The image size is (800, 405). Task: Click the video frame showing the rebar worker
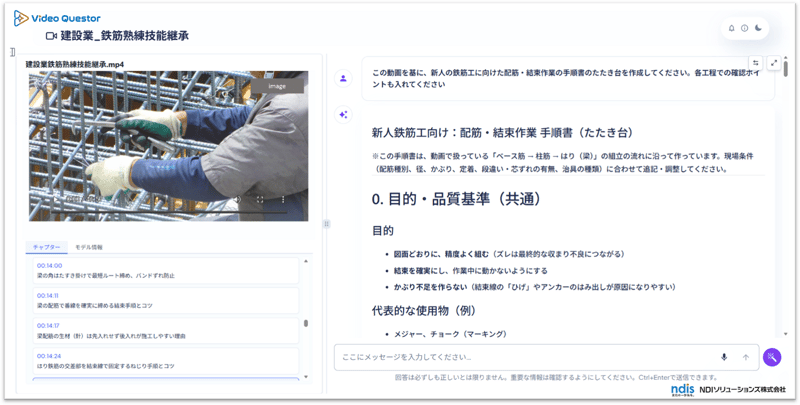pos(168,146)
